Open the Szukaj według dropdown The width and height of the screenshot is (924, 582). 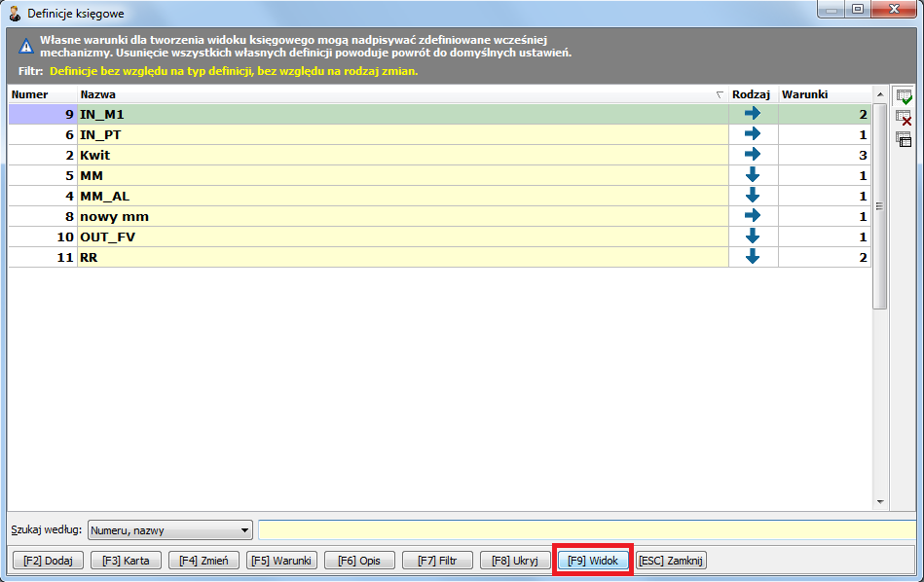[x=170, y=530]
